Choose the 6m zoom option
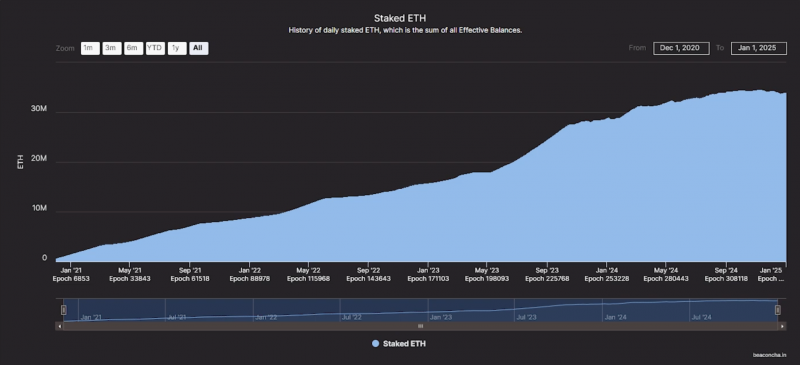The width and height of the screenshot is (800, 365). pyautogui.click(x=133, y=48)
